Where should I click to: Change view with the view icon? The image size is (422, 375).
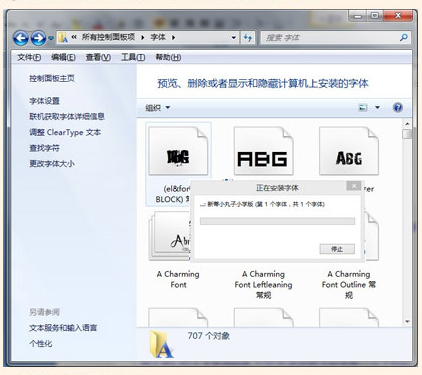pos(363,107)
